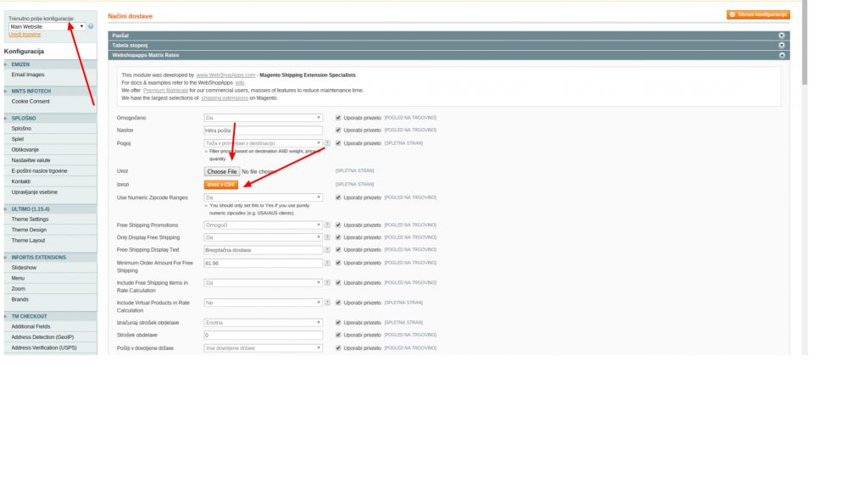Click the help icon next to the Pogoj dropdown
The height and width of the screenshot is (483, 868).
pyautogui.click(x=327, y=143)
